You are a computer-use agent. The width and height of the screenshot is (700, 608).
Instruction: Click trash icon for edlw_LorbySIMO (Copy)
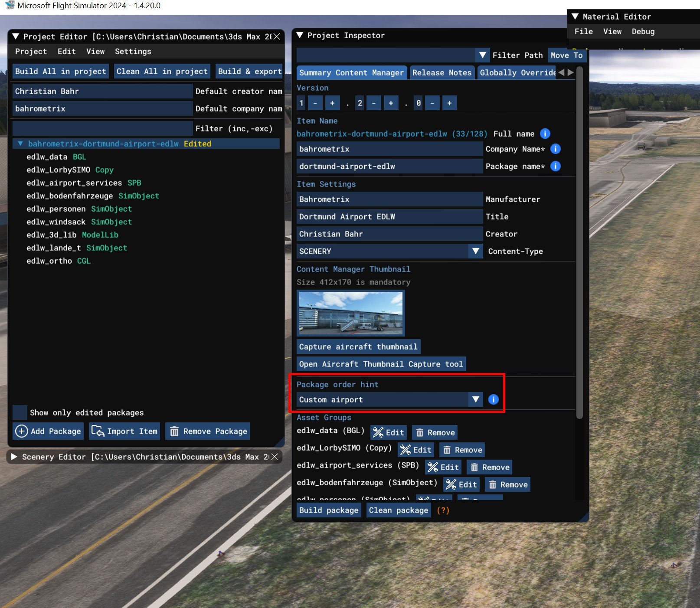coord(447,450)
